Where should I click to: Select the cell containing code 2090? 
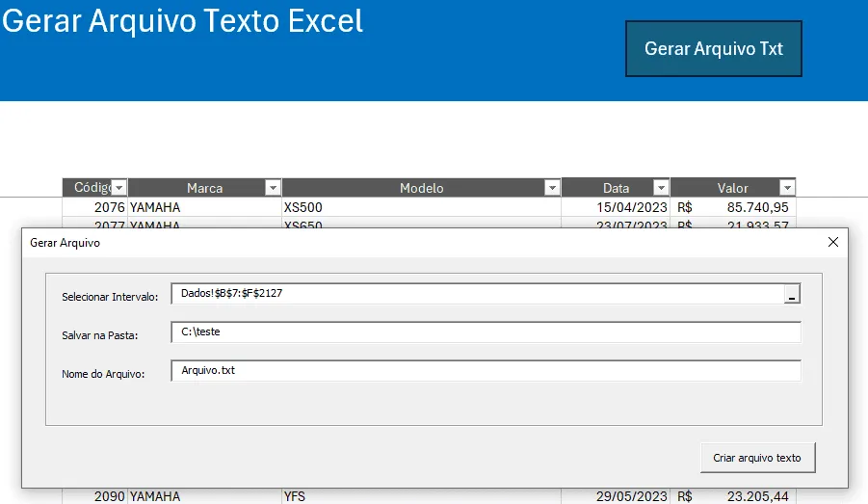(x=95, y=496)
